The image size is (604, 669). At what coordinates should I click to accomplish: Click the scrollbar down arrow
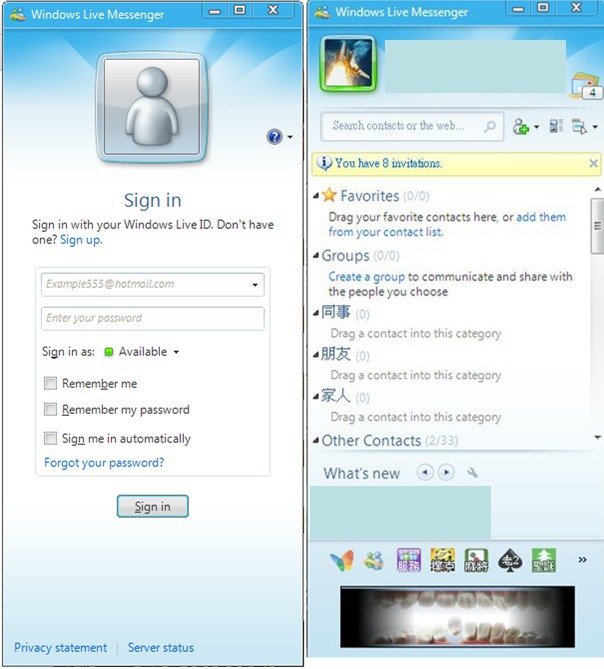pyautogui.click(x=598, y=437)
